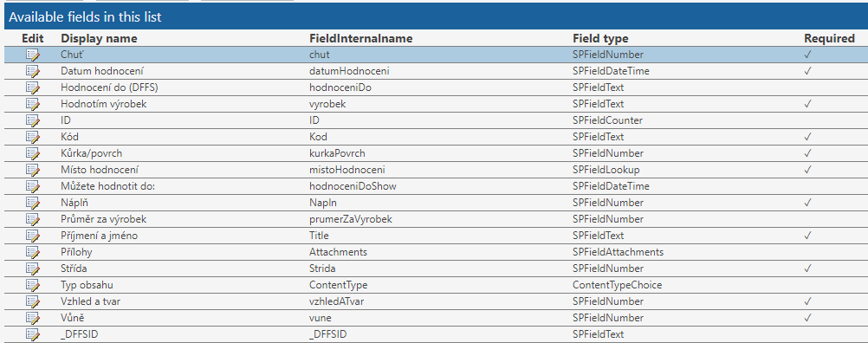Click edit icon for Datum hodnocení
Viewport: 868px width, 343px height.
[33, 71]
